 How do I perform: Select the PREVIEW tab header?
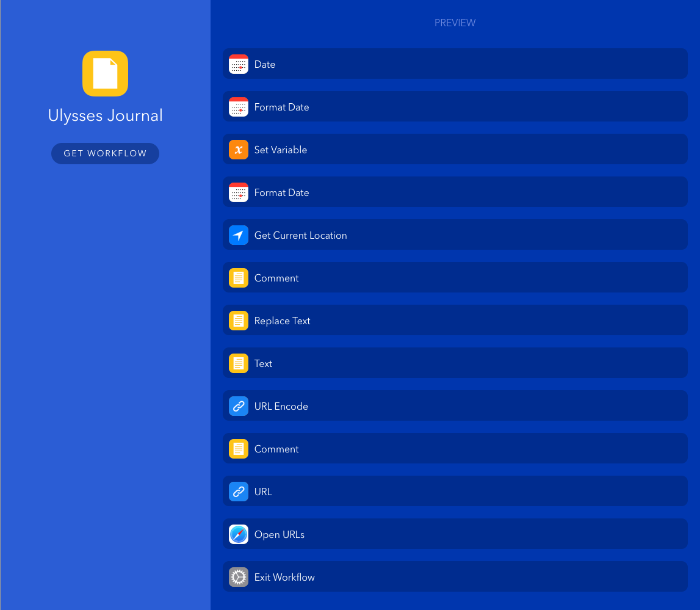point(455,23)
